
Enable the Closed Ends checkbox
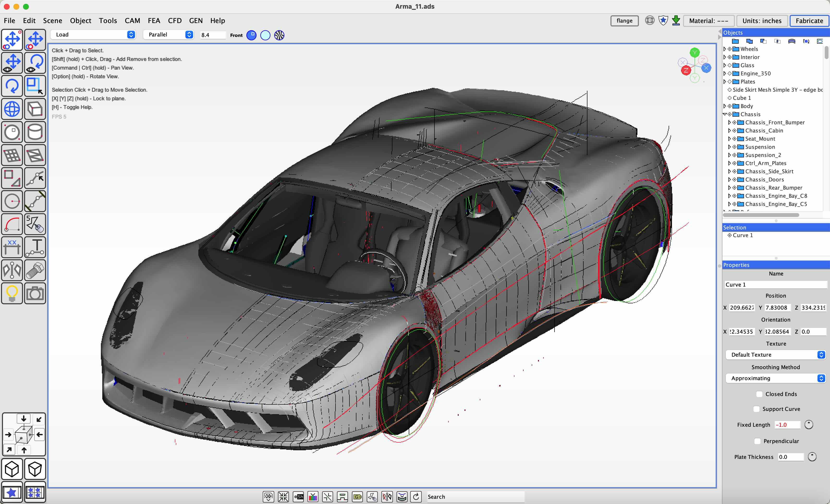(x=759, y=394)
